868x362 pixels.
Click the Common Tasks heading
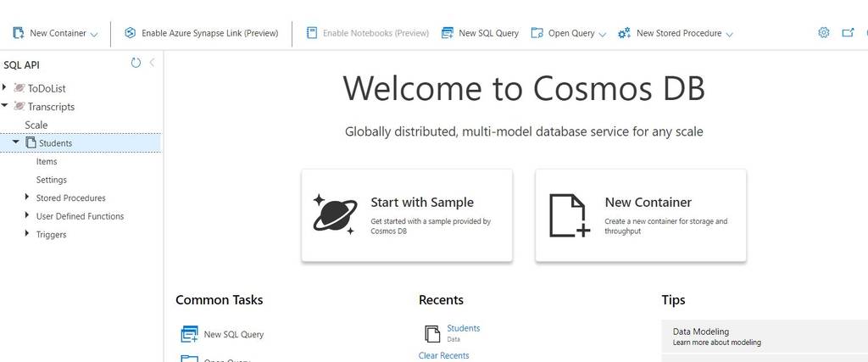point(220,300)
